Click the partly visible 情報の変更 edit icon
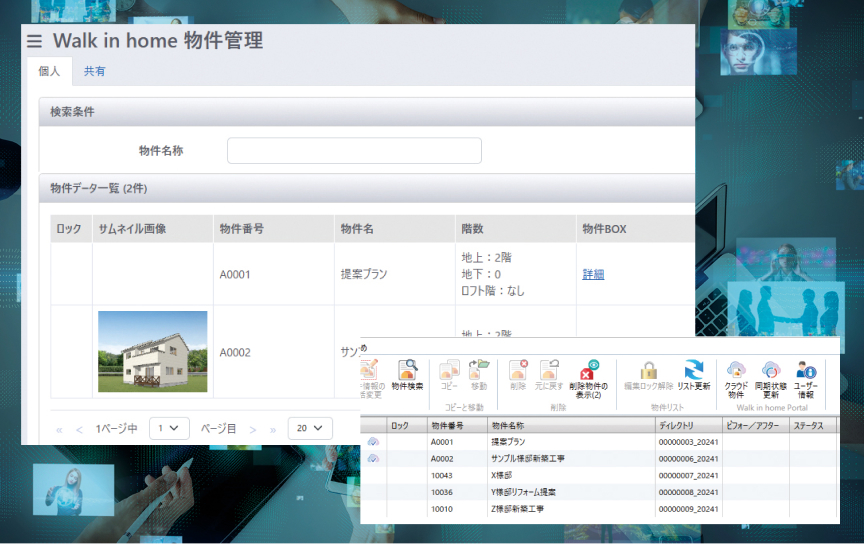This screenshot has width=864, height=544. pyautogui.click(x=371, y=379)
